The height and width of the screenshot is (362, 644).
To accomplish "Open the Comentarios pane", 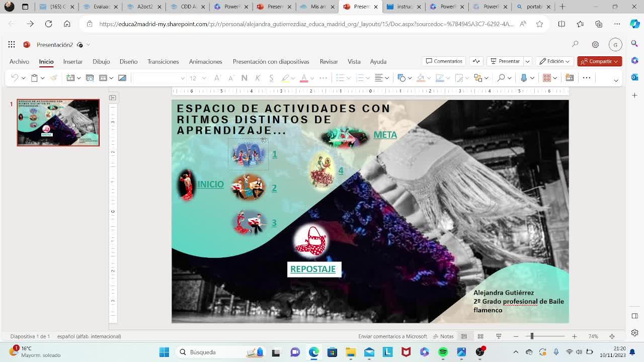I will (x=444, y=61).
